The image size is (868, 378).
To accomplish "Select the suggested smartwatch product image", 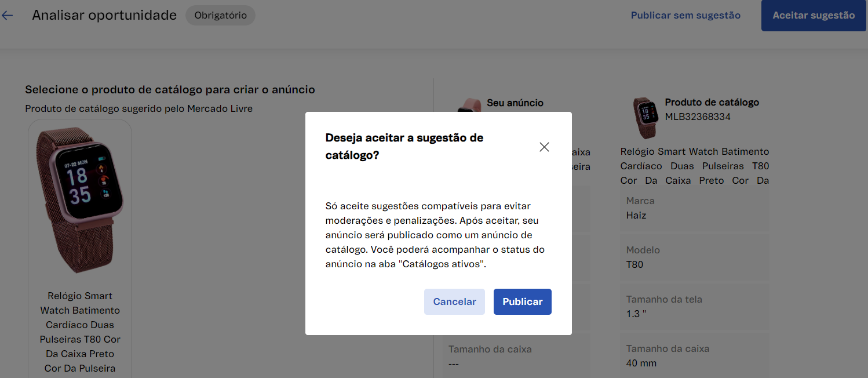I will click(x=80, y=200).
